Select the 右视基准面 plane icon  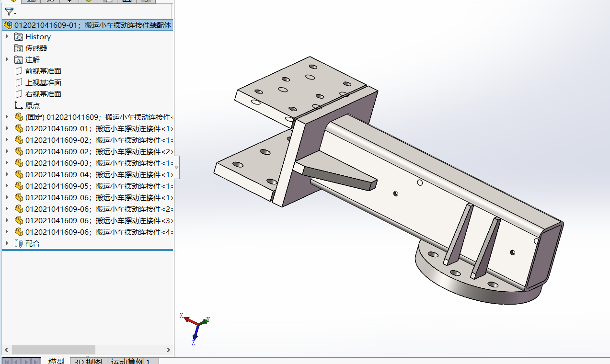19,94
